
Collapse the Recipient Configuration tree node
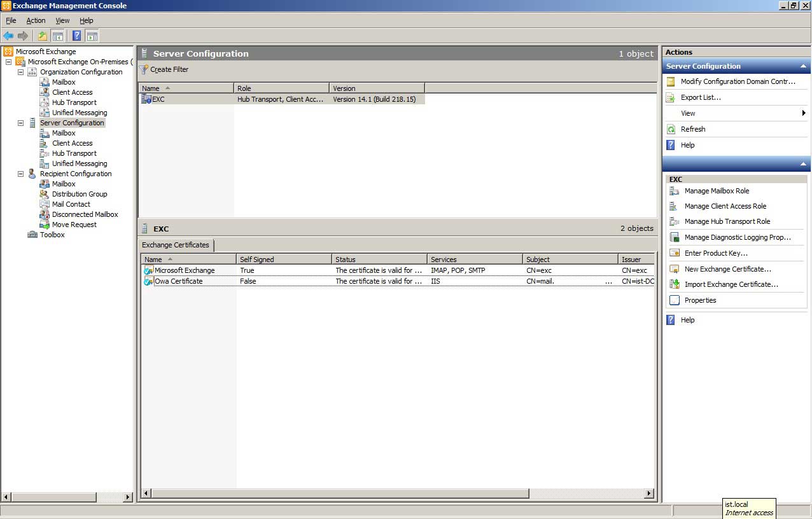pos(20,174)
